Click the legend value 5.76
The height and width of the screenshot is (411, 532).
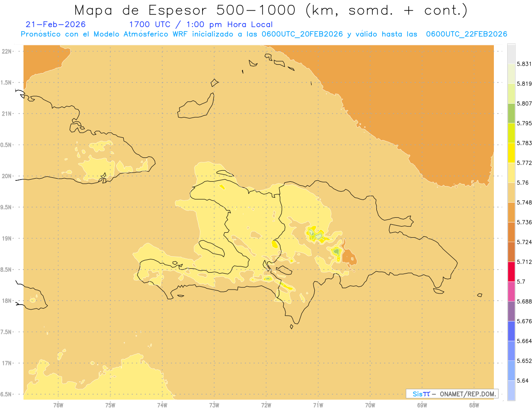(x=523, y=183)
